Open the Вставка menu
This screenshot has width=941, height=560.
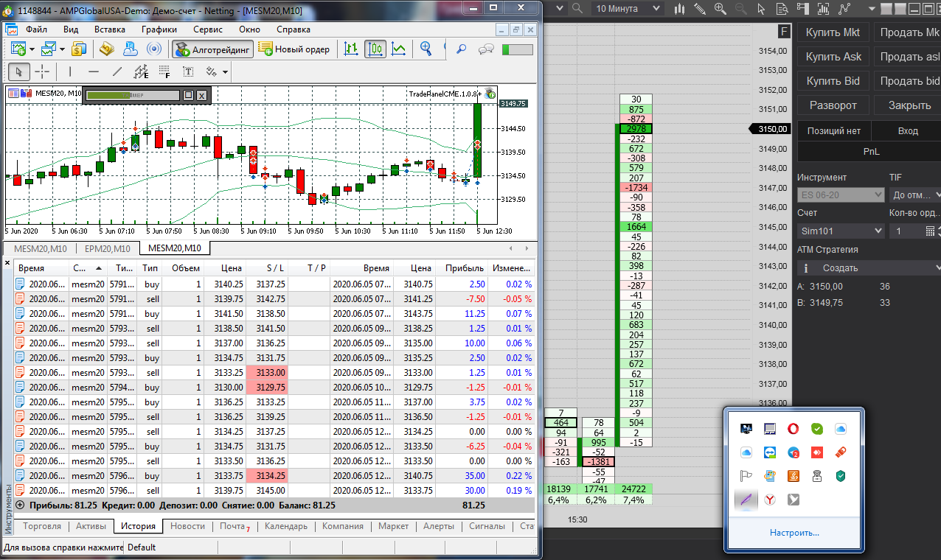pos(110,29)
